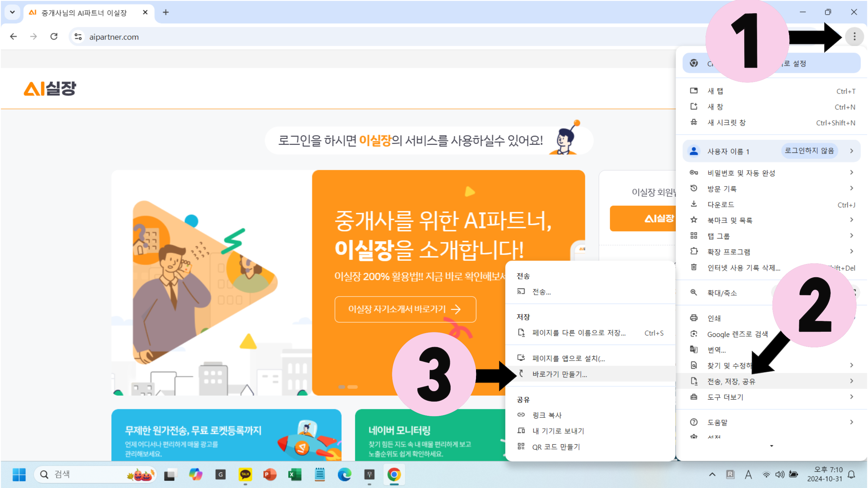Click the page reload icon

54,36
